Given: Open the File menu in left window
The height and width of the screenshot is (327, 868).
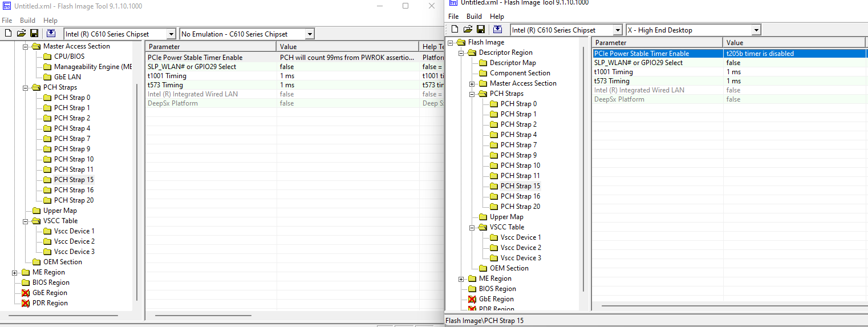Looking at the screenshot, I should [7, 21].
